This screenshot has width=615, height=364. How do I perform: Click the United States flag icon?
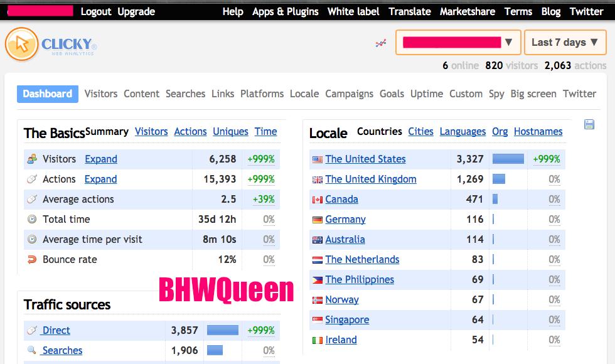318,159
